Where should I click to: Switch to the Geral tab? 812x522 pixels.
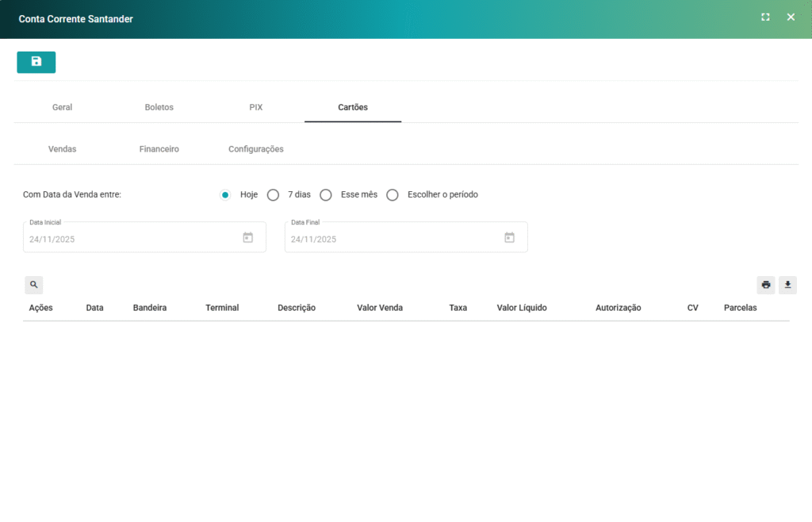coord(62,107)
